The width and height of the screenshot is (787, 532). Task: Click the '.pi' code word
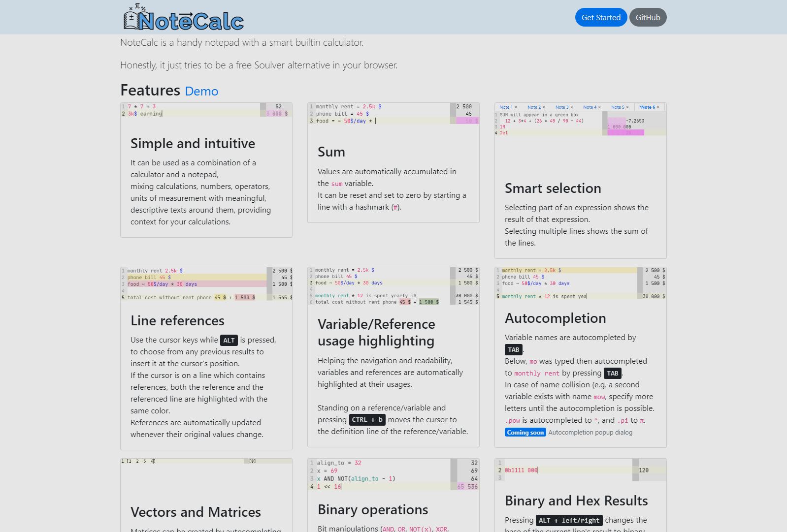pos(623,421)
